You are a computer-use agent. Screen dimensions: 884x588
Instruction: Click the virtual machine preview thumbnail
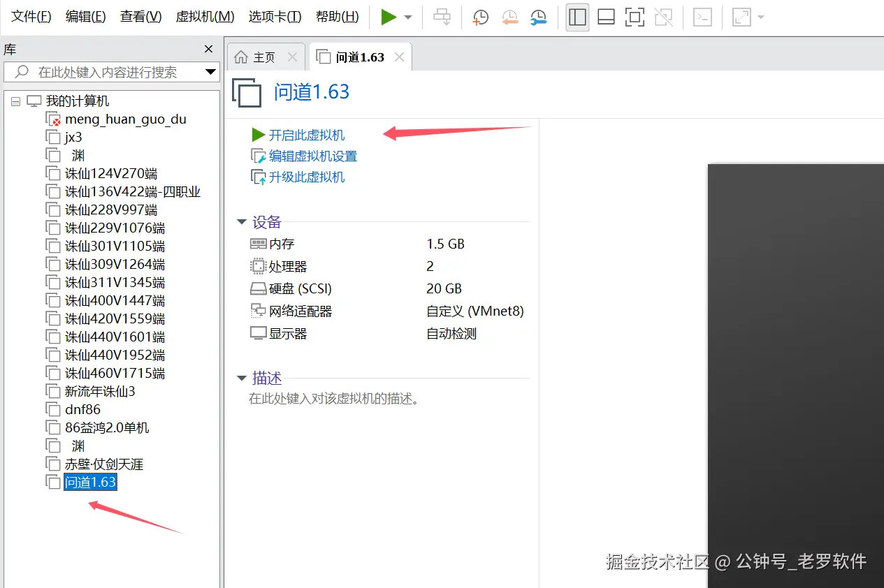pos(796,376)
